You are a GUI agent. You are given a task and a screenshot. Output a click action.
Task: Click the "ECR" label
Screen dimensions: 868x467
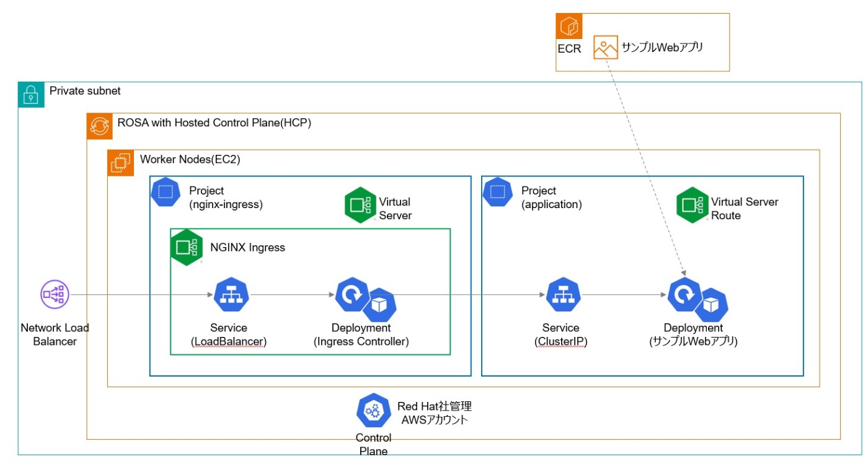[569, 48]
